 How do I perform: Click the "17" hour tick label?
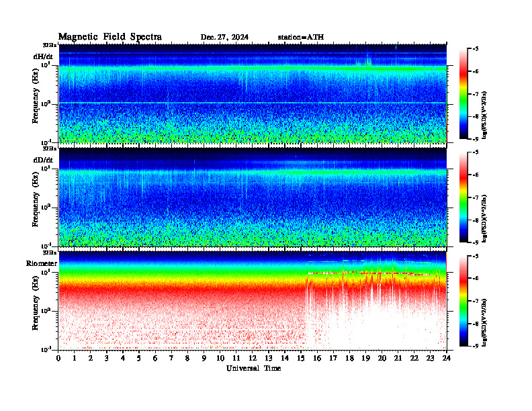(333, 358)
